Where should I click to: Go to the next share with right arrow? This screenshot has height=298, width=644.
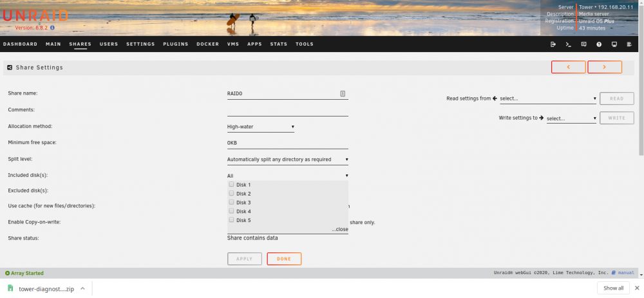click(605, 67)
